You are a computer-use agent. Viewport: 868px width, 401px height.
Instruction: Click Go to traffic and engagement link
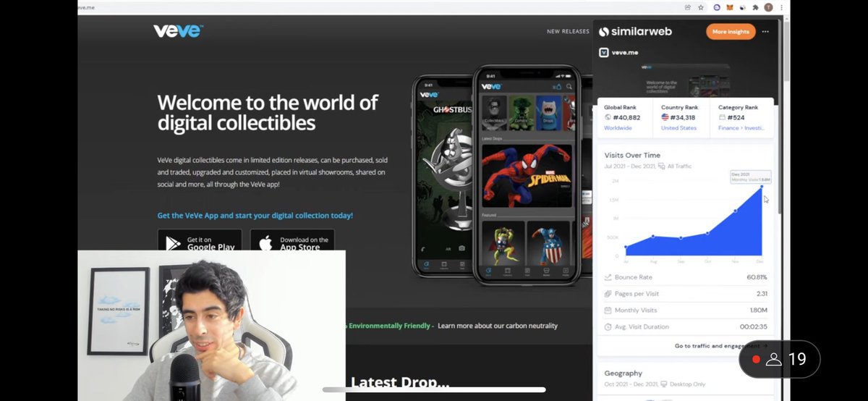721,346
